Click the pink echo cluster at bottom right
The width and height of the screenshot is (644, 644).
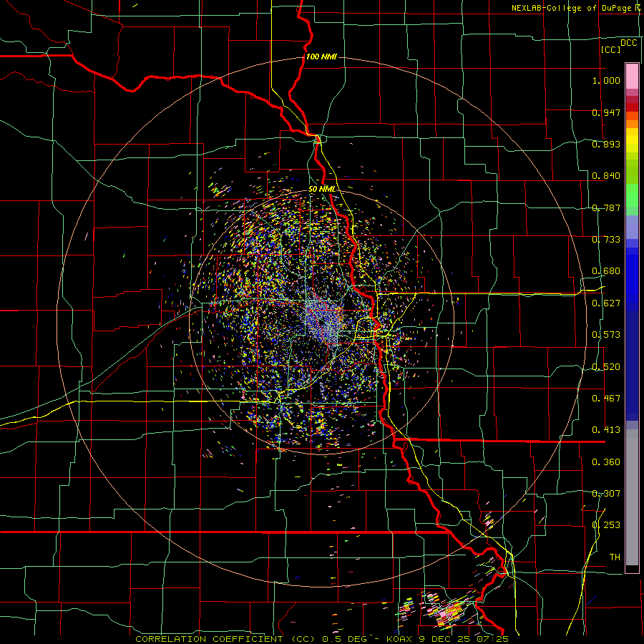tap(448, 612)
